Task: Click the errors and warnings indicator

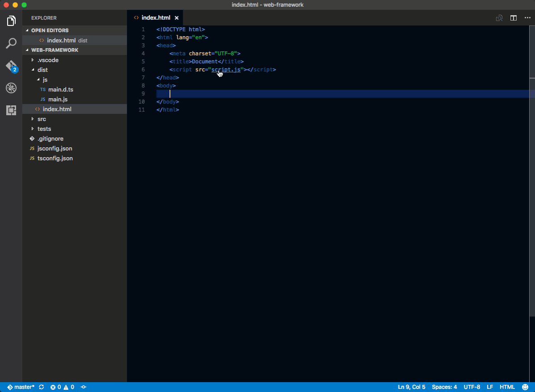Action: (x=63, y=387)
